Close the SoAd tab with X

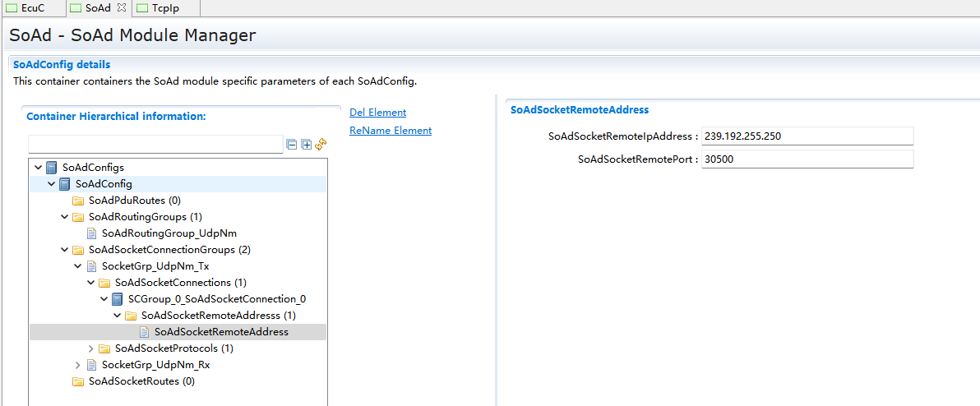click(122, 7)
